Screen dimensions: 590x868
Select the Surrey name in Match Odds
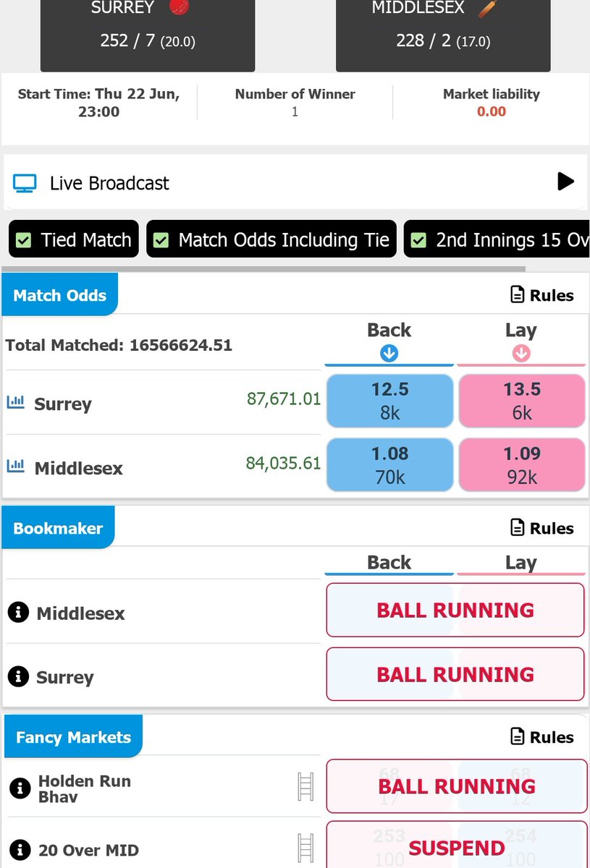[x=63, y=404]
